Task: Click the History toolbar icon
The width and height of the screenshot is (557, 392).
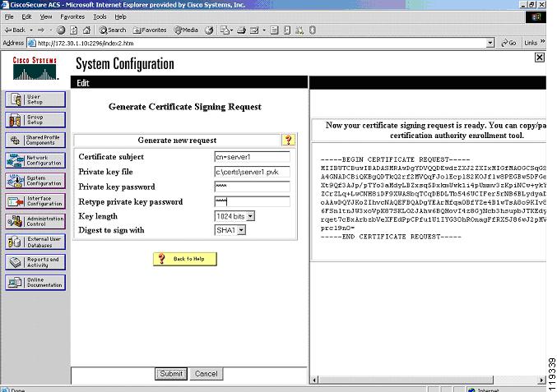Action: click(x=209, y=30)
